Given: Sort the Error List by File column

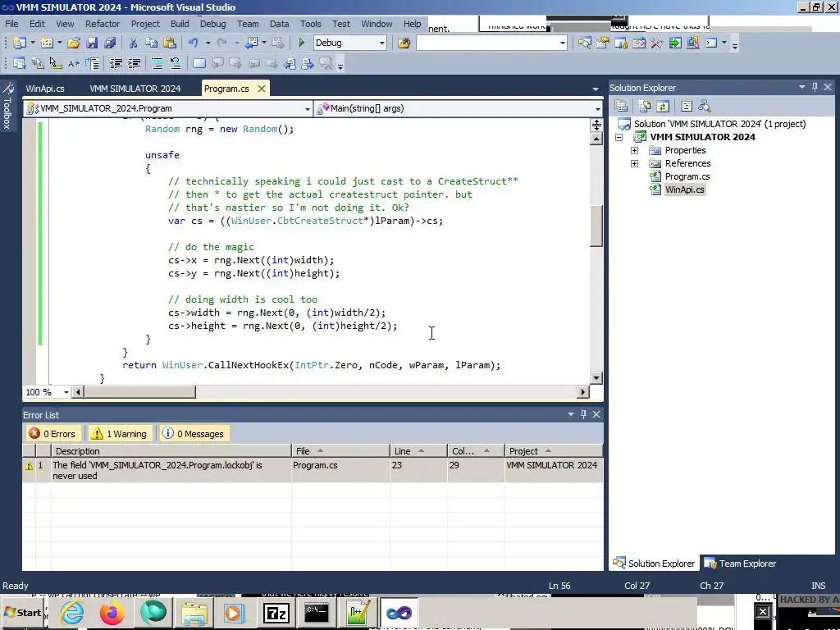Looking at the screenshot, I should [x=340, y=451].
